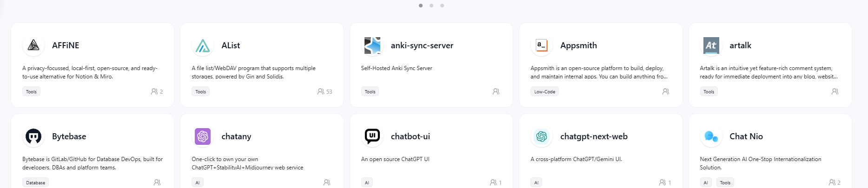868x188 pixels.
Task: Click the artalk app logo icon
Action: click(x=711, y=45)
